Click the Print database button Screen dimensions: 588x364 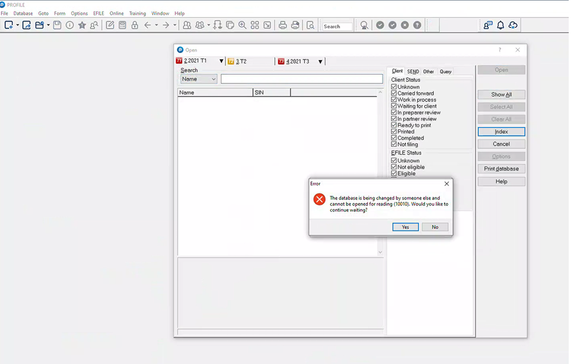501,169
